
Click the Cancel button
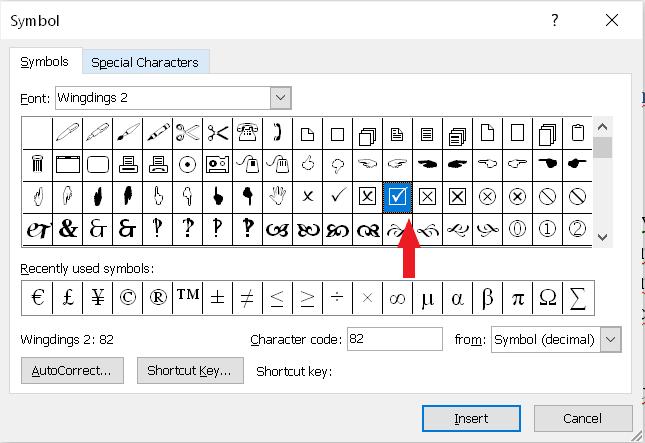tap(582, 418)
